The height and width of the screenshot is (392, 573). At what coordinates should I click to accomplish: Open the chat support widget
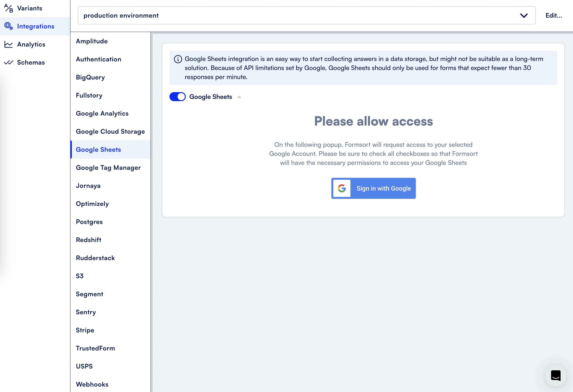coord(556,376)
